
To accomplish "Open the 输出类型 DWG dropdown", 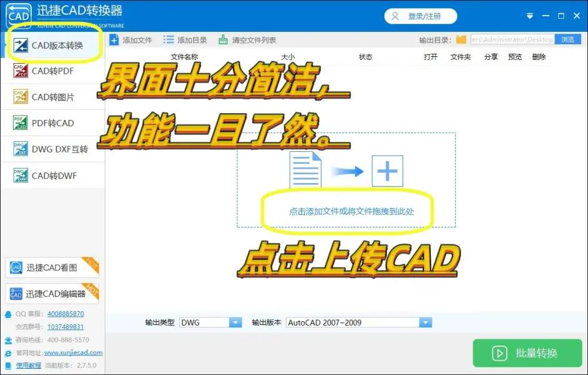I will [210, 322].
